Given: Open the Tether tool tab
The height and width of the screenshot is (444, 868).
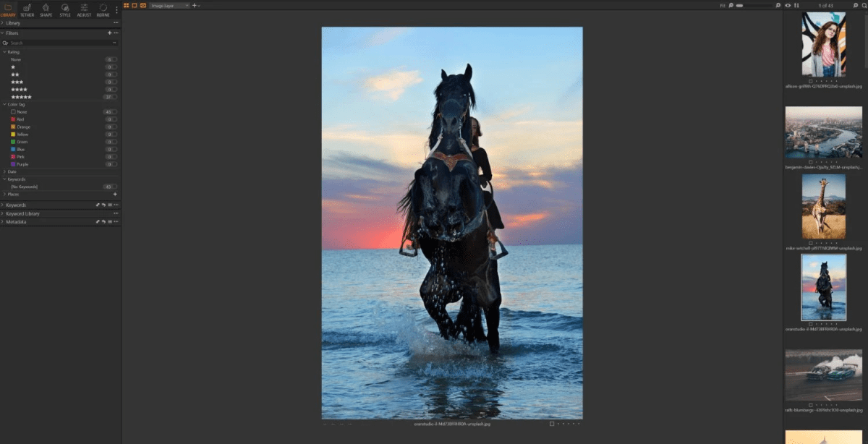Looking at the screenshot, I should click(x=27, y=9).
